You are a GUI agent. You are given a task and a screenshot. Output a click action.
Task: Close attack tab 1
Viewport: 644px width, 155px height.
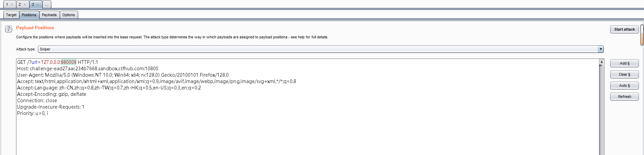(x=12, y=5)
